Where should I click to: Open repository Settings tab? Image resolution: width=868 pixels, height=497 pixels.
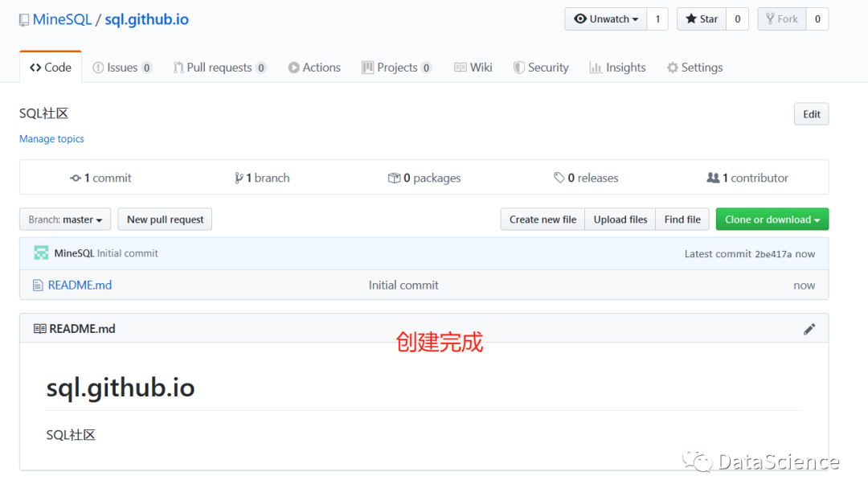[x=694, y=68]
